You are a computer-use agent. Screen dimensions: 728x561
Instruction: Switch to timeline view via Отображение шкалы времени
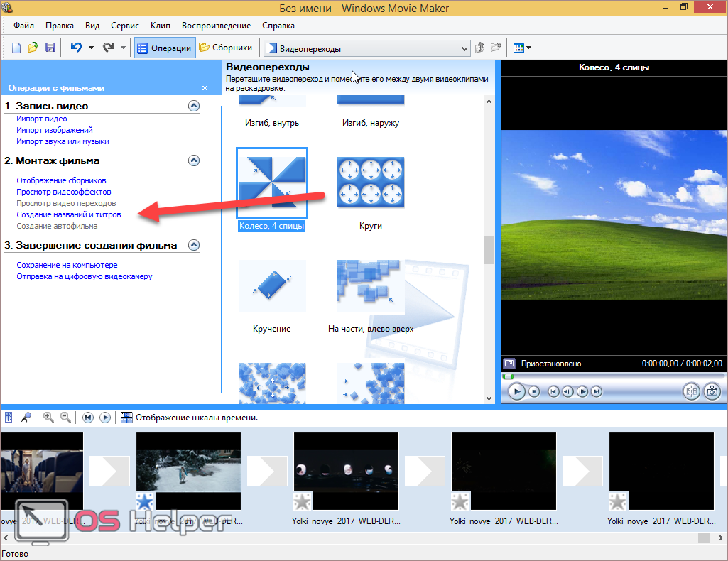189,418
